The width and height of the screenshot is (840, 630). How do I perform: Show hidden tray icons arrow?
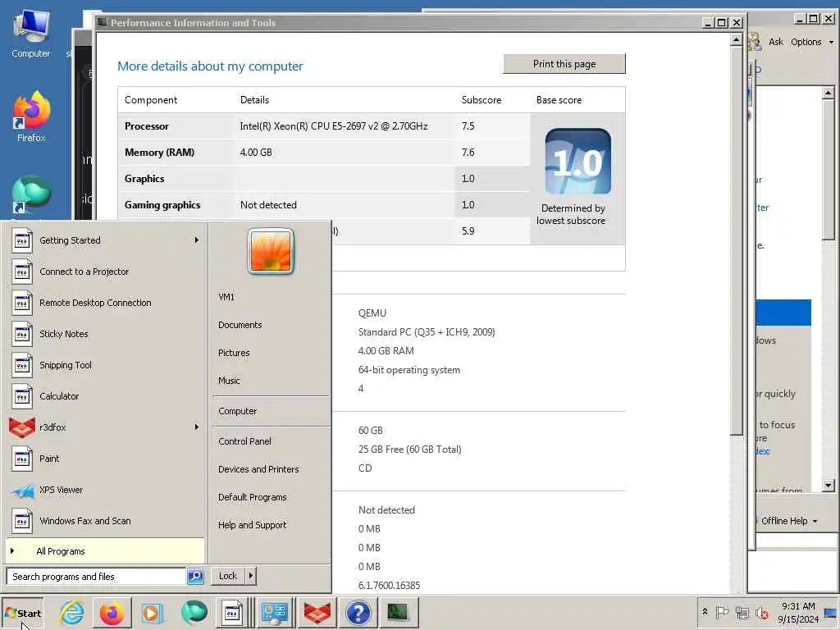705,612
